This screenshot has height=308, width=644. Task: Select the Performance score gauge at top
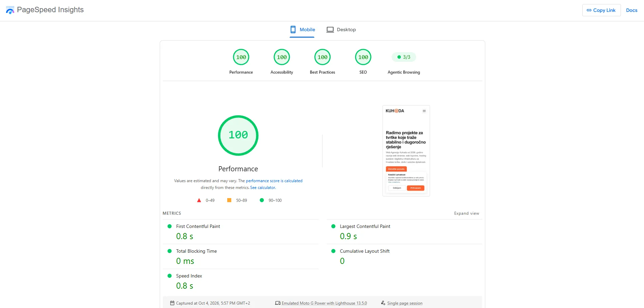[x=241, y=57]
